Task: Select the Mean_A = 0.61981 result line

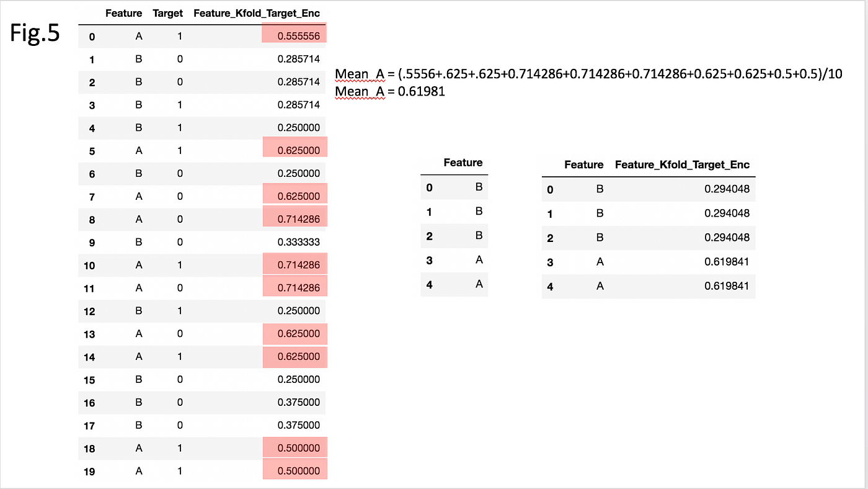Action: (x=391, y=91)
